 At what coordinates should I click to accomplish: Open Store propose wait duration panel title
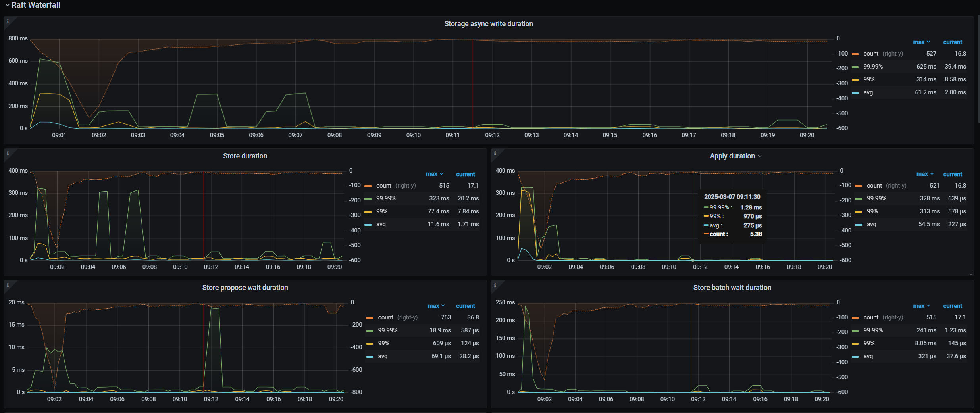245,288
